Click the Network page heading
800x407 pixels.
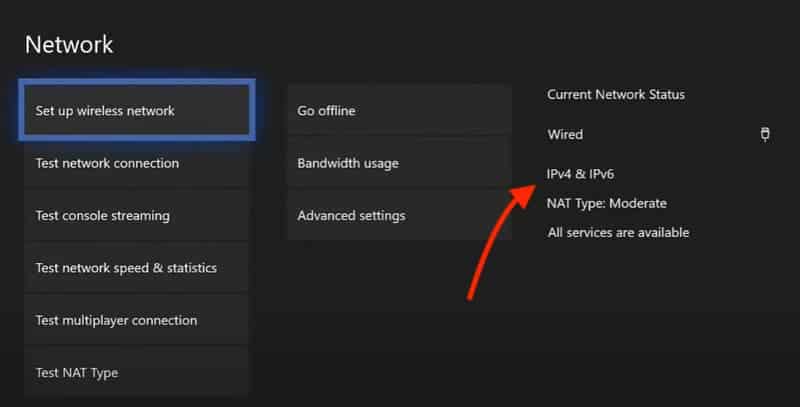point(69,44)
